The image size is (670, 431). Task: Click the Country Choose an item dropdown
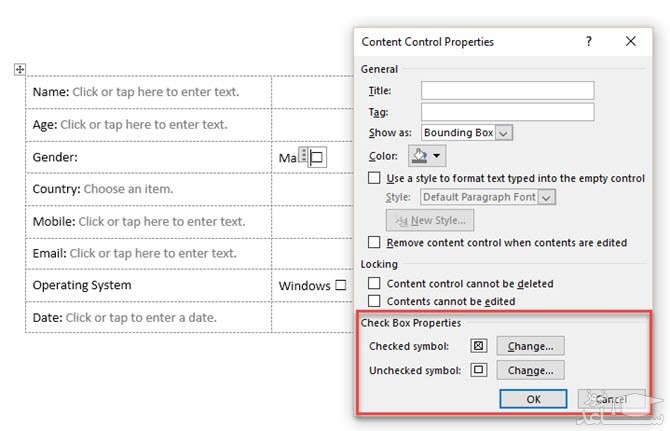tap(128, 189)
